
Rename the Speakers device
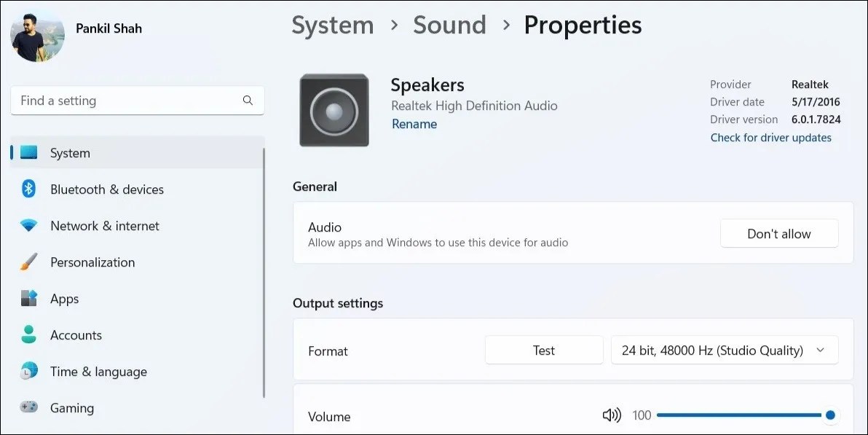pyautogui.click(x=414, y=124)
